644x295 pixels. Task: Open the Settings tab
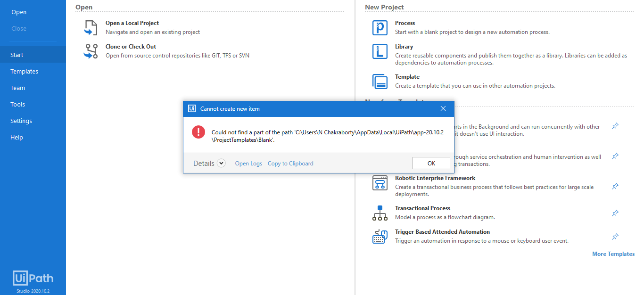[x=33, y=121]
